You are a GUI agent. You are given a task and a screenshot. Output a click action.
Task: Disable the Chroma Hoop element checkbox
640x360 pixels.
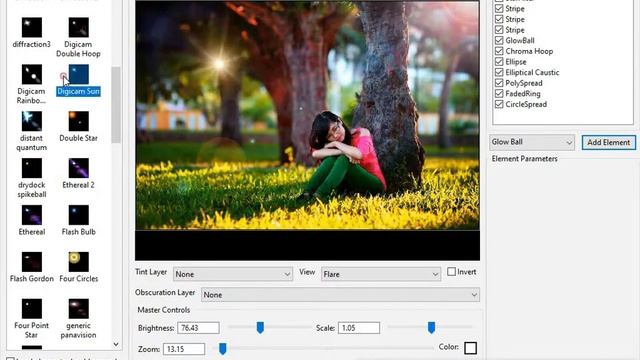tap(499, 51)
